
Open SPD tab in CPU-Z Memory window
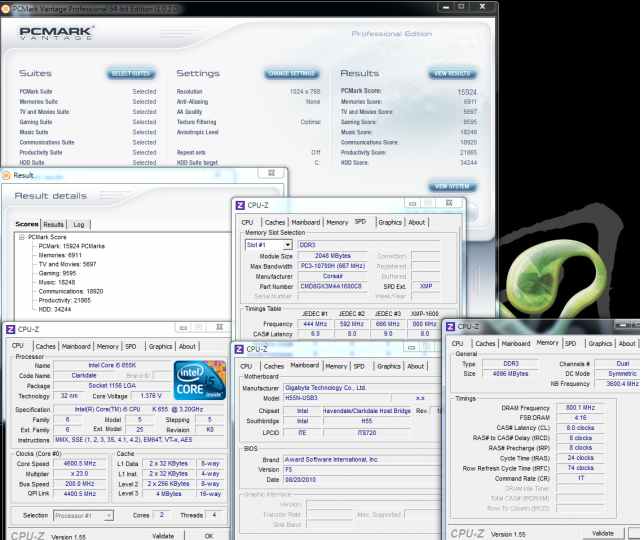click(x=570, y=343)
